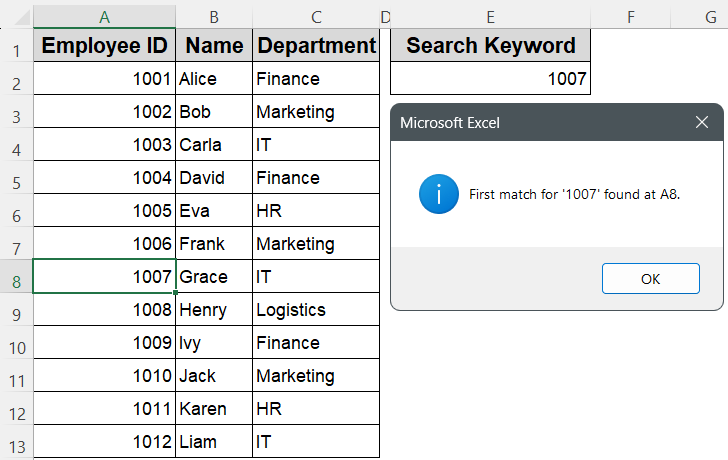
Task: Click the Search Keyword header cell
Action: 490,46
